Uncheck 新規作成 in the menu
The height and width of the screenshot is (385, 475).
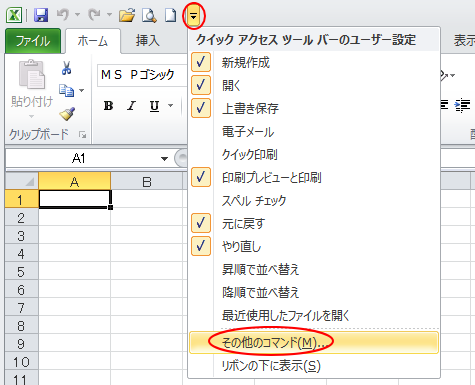(x=313, y=62)
